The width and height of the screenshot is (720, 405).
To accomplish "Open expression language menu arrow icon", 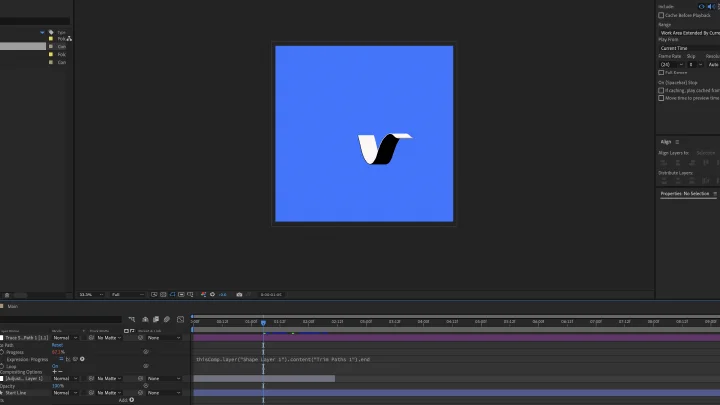I will click(x=82, y=359).
